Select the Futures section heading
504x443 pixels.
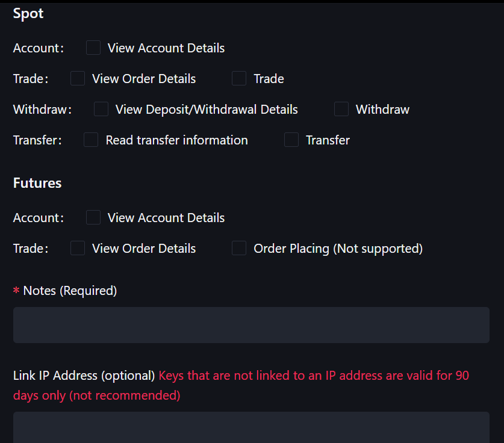pyautogui.click(x=37, y=182)
